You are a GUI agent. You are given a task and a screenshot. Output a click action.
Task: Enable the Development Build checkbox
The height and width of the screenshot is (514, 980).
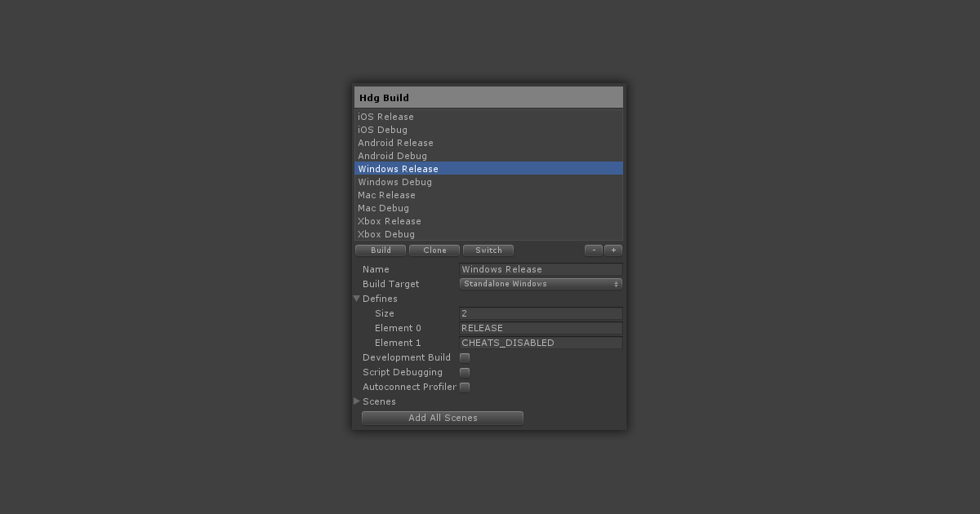pos(465,357)
